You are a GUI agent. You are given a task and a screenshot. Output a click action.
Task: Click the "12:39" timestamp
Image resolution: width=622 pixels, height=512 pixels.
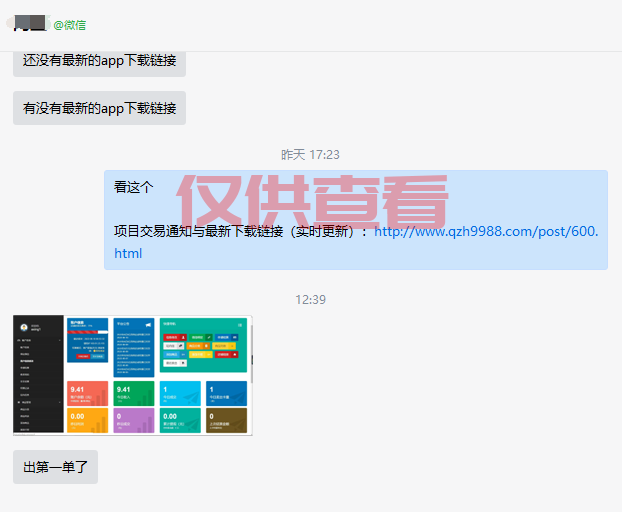310,299
